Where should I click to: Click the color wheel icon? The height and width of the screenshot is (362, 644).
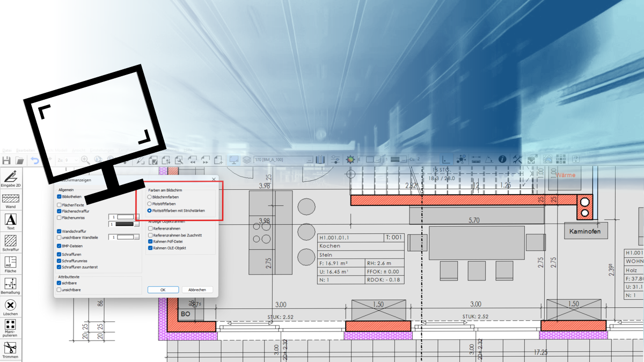tap(350, 159)
